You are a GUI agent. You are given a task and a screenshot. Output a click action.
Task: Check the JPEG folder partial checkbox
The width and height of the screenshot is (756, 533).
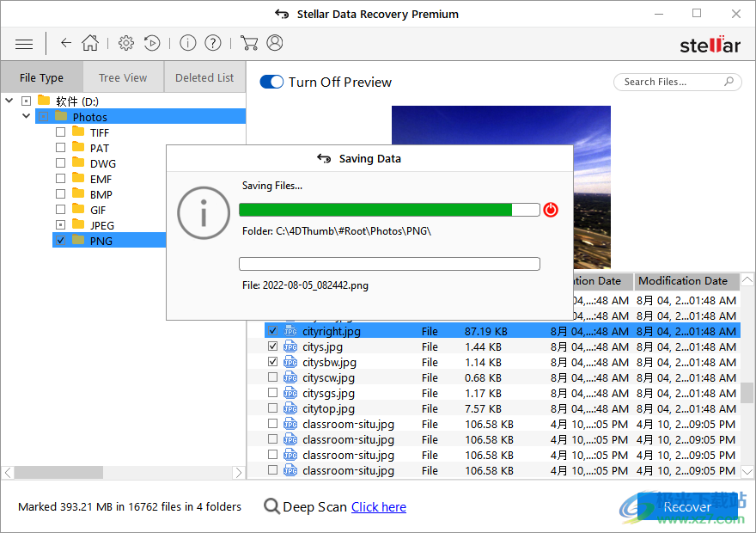point(60,224)
